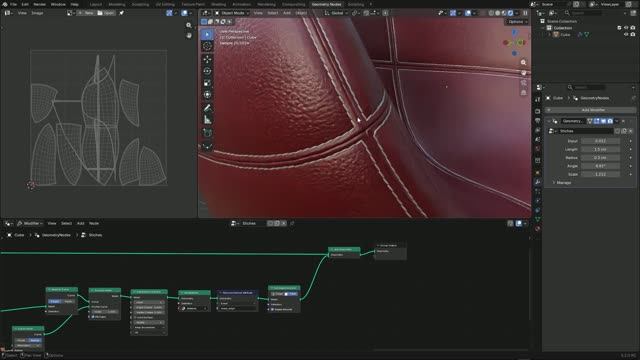Hide the Collection in outliner viewport
Viewport: 640px width, 360px height.
click(x=626, y=28)
